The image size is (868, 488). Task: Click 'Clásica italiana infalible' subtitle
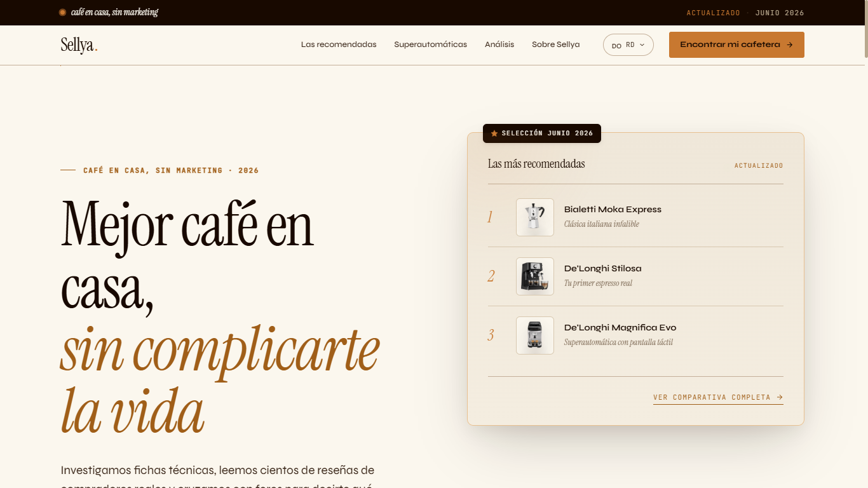pos(602,224)
